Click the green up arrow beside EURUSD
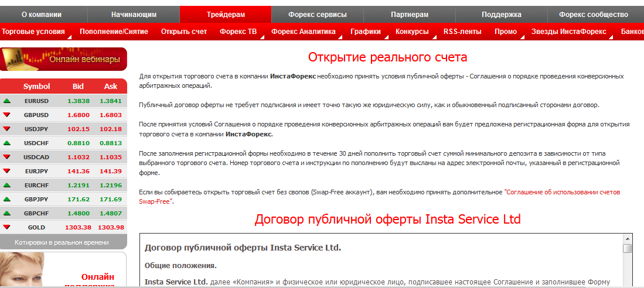The width and height of the screenshot is (644, 288). point(6,101)
